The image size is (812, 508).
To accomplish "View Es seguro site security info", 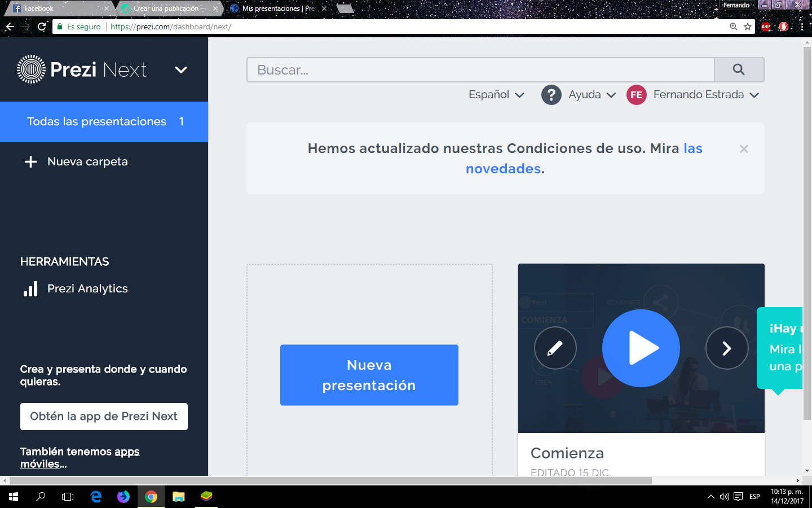I will (79, 27).
